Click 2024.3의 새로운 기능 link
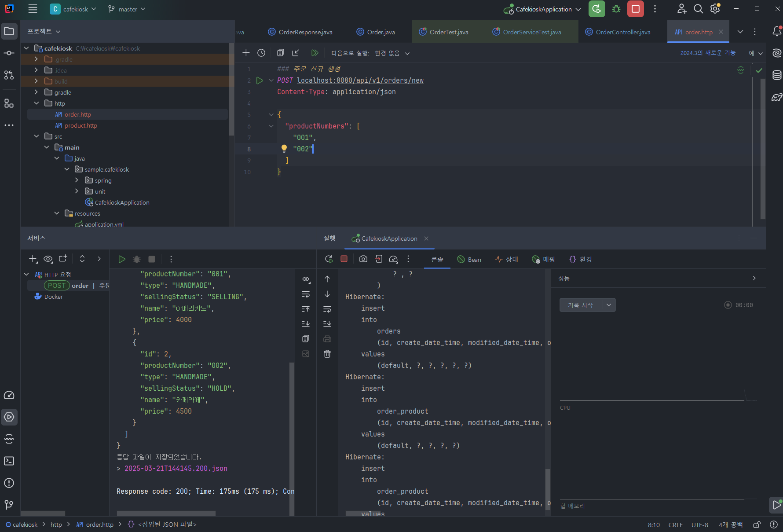783x532 pixels. pos(708,53)
